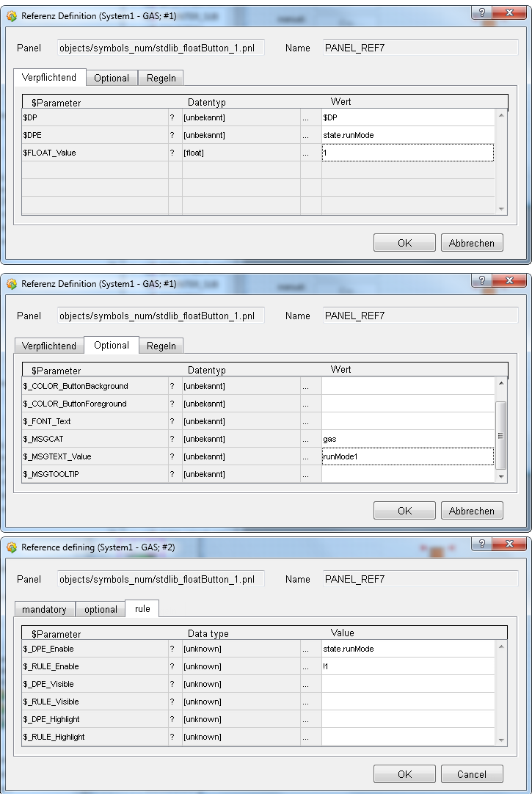The image size is (532, 794).
Task: Click Abbrechen in the top Referenz Definition dialog
Action: (x=472, y=243)
